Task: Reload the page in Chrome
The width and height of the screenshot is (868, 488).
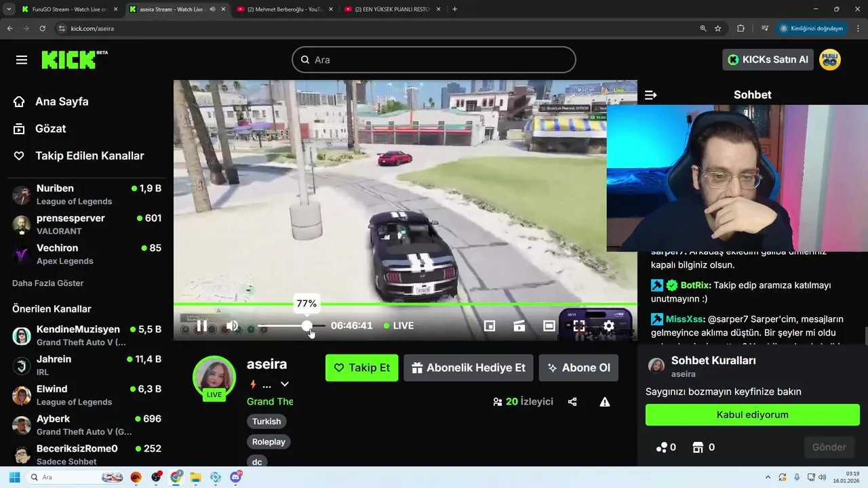Action: coord(42,28)
